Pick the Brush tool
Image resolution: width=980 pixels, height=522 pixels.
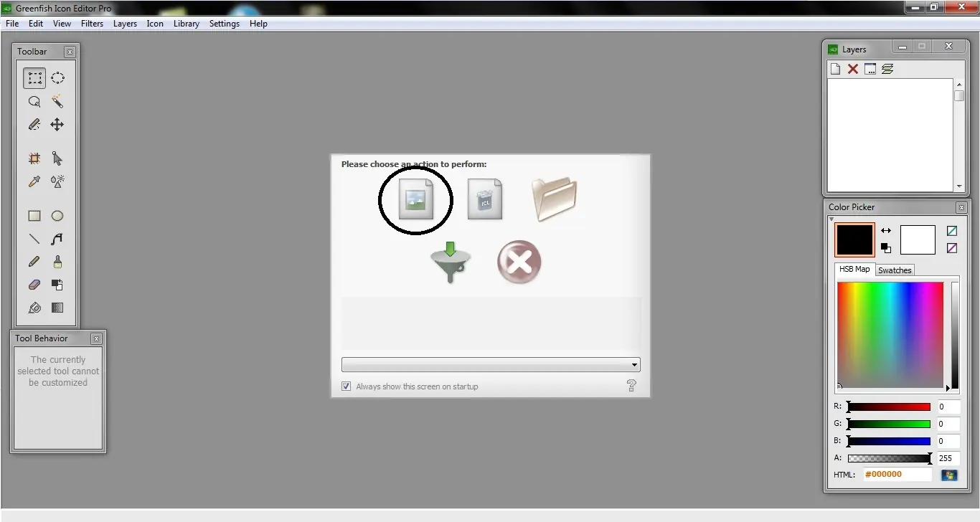pyautogui.click(x=57, y=262)
